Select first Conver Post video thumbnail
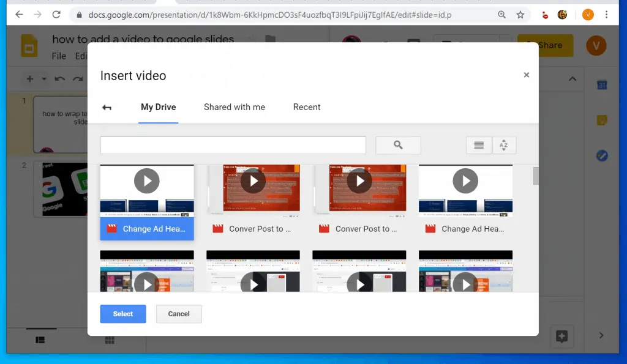The height and width of the screenshot is (364, 627). pyautogui.click(x=253, y=190)
